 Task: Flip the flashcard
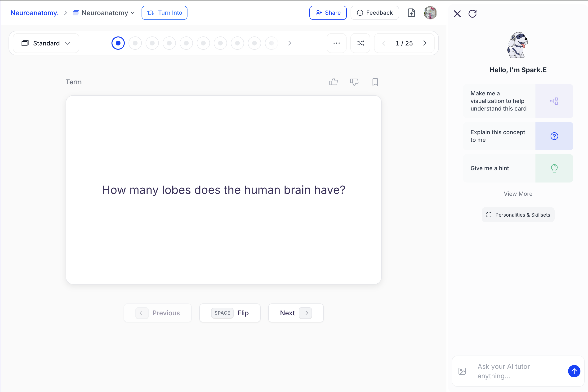[230, 313]
